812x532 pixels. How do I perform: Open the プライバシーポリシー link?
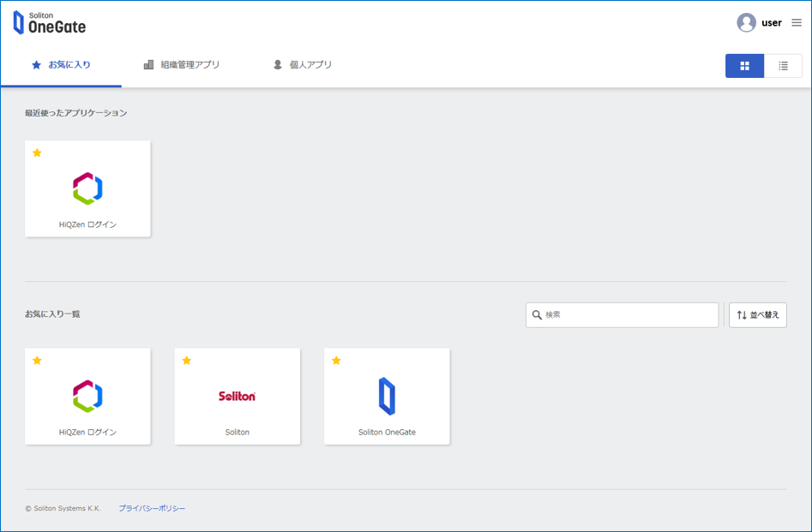152,509
